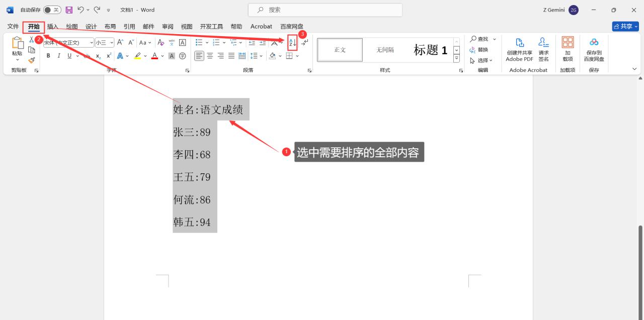This screenshot has width=644, height=320.
Task: Click the character border boxed A icon
Action: 182,43
